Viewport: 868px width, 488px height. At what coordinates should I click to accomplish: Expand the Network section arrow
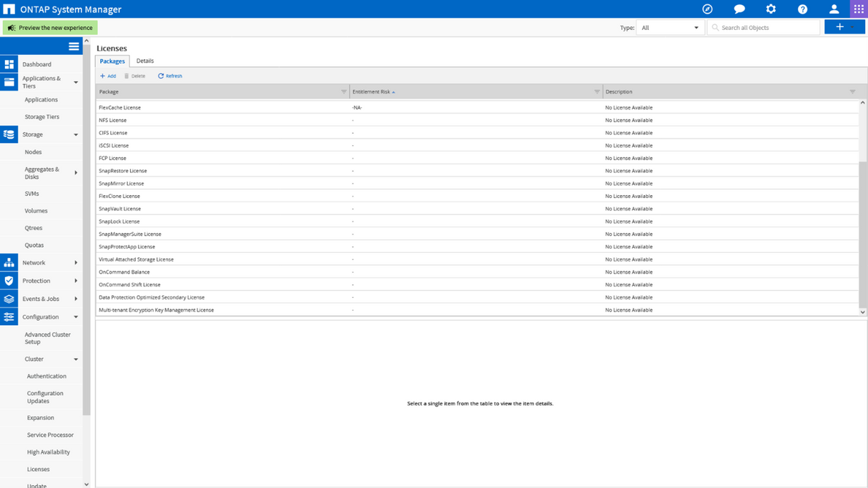(76, 263)
